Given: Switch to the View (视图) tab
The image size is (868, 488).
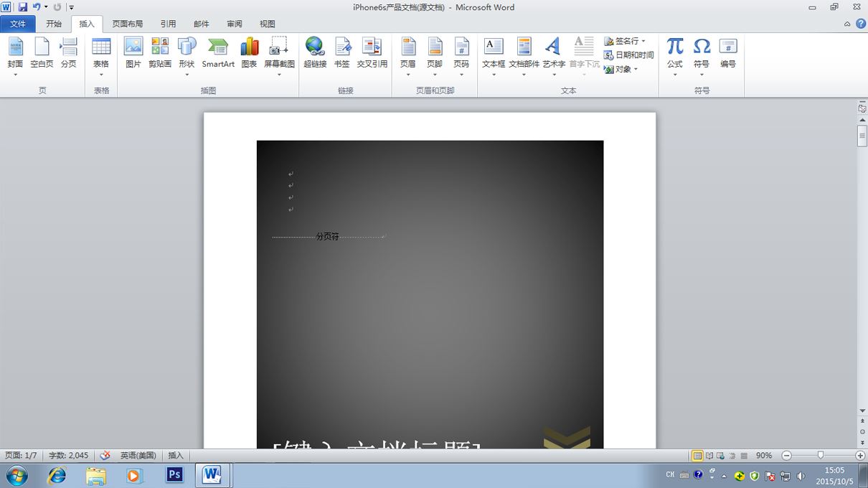Looking at the screenshot, I should point(268,24).
